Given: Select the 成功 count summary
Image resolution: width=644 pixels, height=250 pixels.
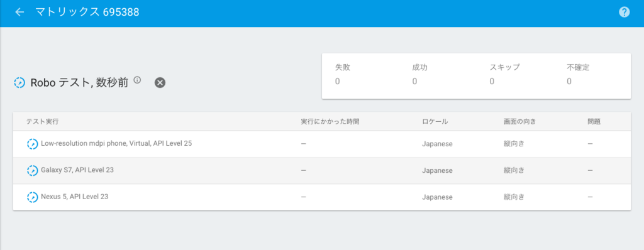Looking at the screenshot, I should [x=419, y=74].
